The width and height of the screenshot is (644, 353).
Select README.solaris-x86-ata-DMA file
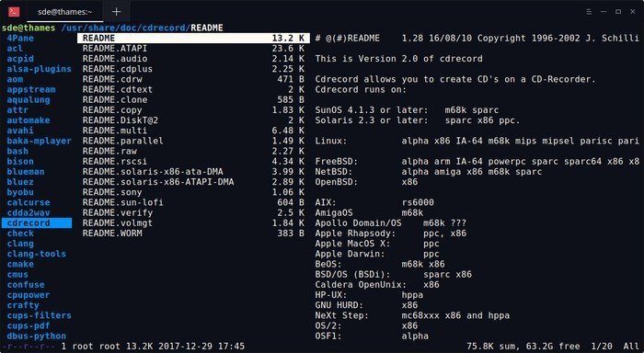tap(193, 172)
